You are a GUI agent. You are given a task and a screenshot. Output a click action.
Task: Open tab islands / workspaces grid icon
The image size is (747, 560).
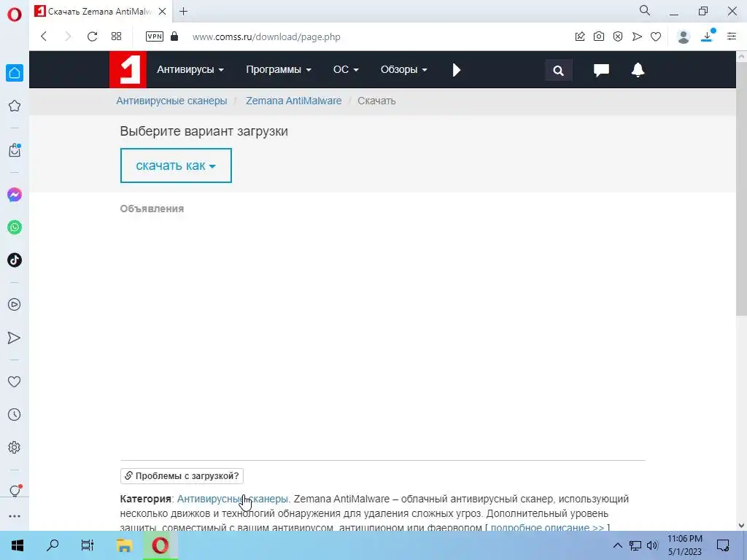pyautogui.click(x=116, y=36)
